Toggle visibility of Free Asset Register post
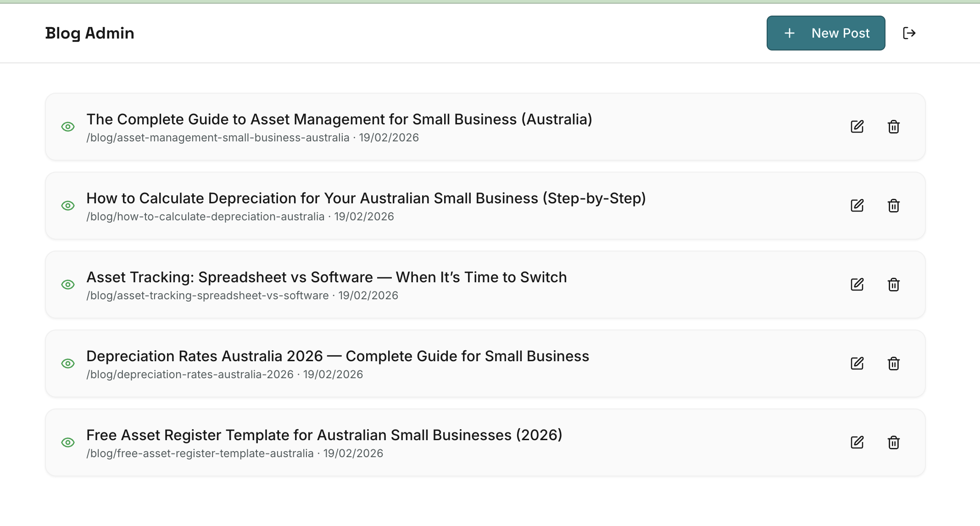The height and width of the screenshot is (526, 980). [68, 442]
